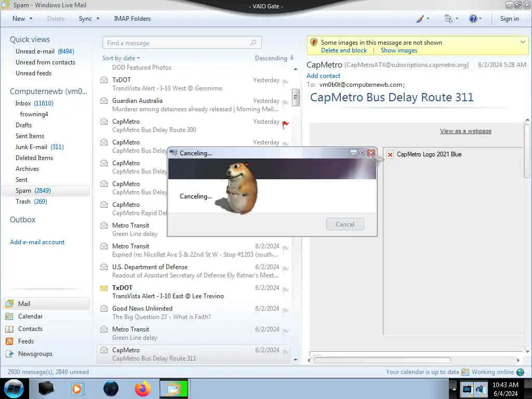Toggle flag on CapMetro Route 311 message
Image resolution: width=532 pixels, height=399 pixels.
285,352
